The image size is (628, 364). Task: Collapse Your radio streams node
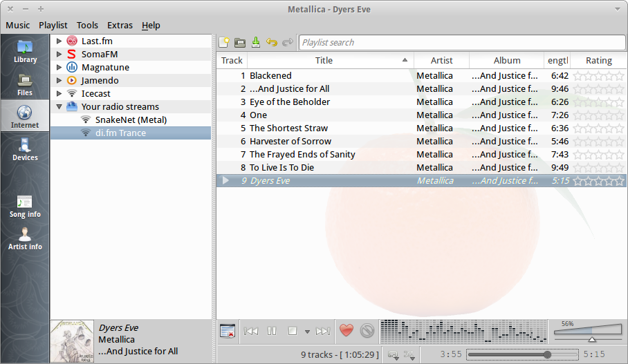(59, 107)
